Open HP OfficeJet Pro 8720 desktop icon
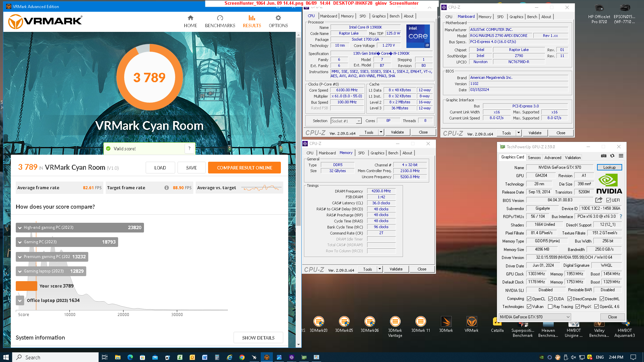The image size is (644, 362). 599,14
